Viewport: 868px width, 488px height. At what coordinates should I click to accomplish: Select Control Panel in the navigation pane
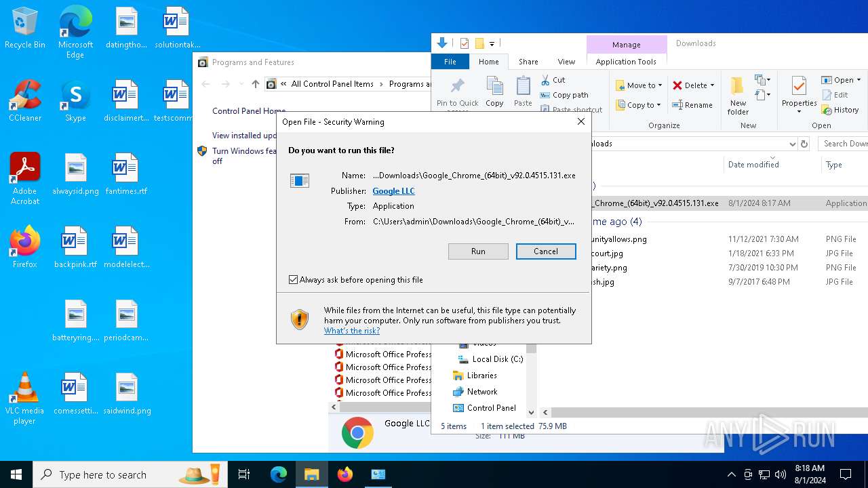491,408
